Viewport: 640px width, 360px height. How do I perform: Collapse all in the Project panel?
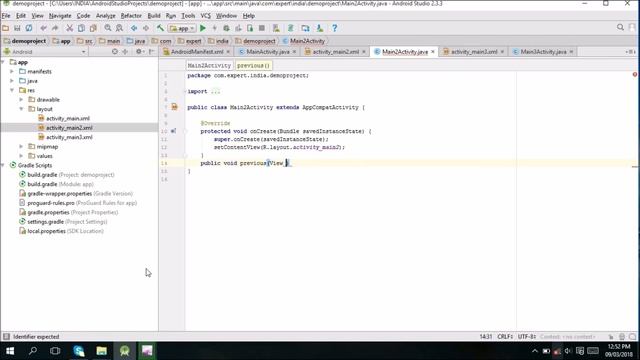click(x=125, y=52)
